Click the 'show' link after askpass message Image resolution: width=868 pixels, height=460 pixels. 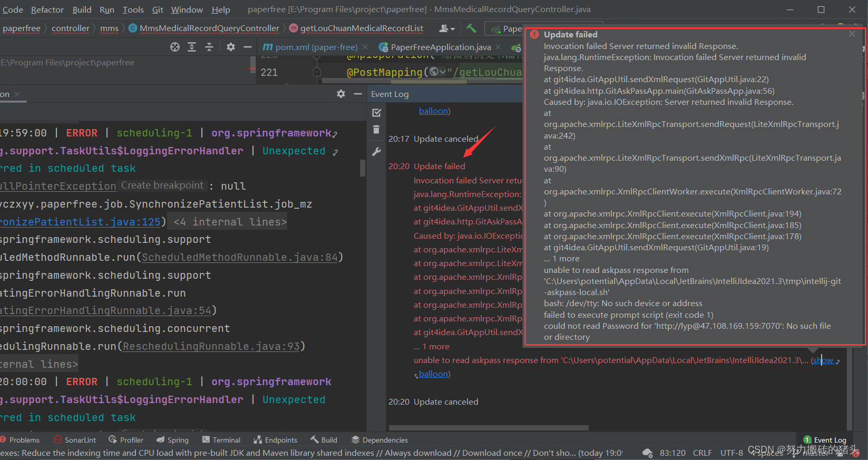coord(824,360)
